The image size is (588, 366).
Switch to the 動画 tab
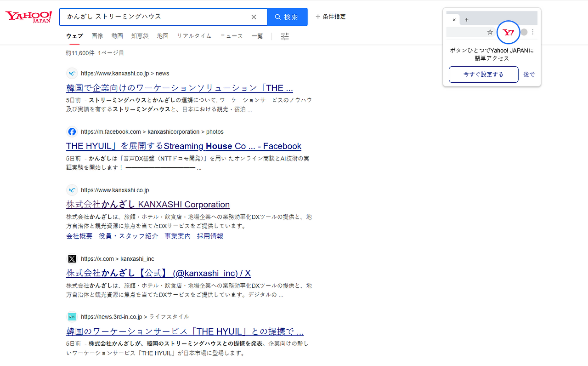point(117,36)
